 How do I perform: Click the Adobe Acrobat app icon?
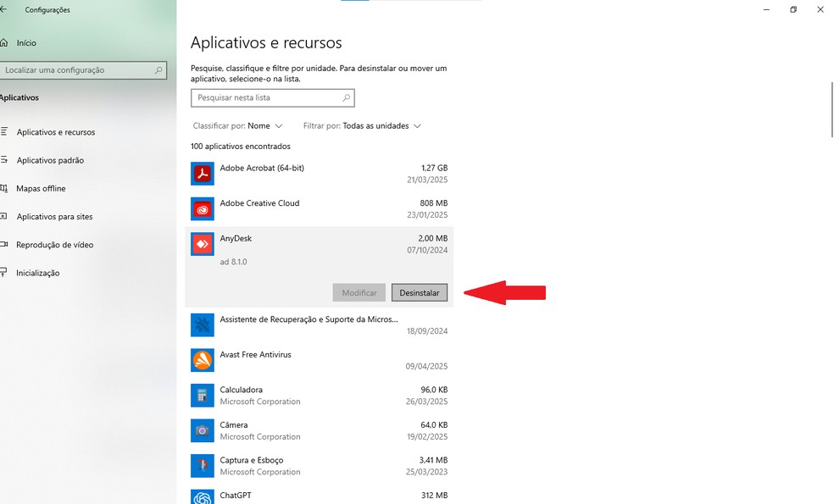[x=202, y=174]
